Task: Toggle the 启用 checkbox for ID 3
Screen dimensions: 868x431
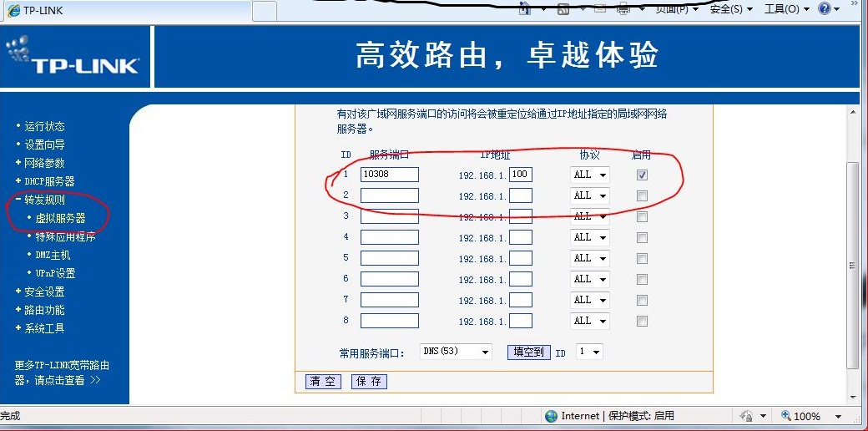Action: click(642, 217)
